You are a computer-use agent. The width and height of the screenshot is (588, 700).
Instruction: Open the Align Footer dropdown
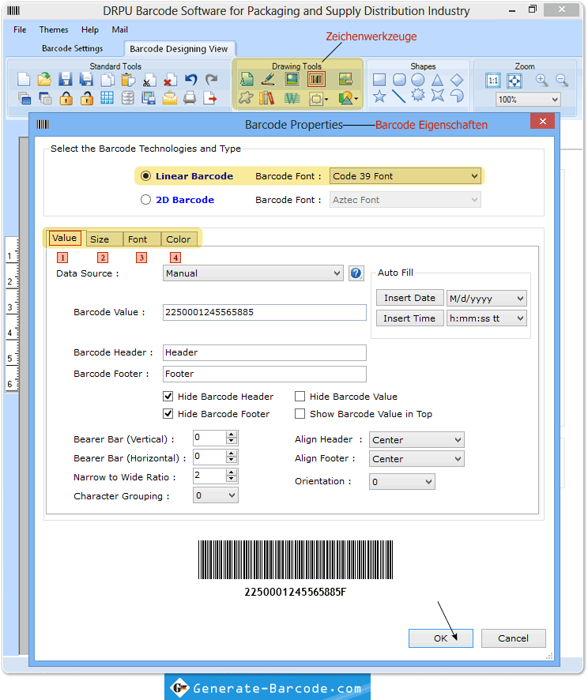416,459
